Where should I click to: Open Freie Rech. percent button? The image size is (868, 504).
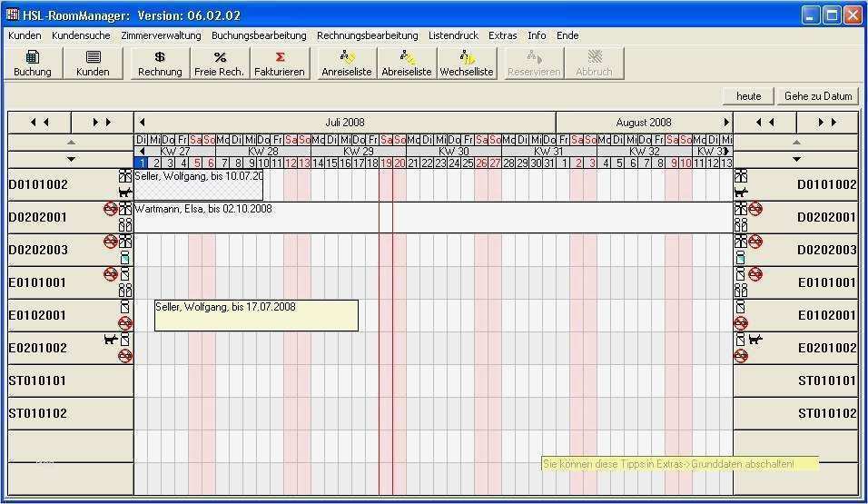219,64
